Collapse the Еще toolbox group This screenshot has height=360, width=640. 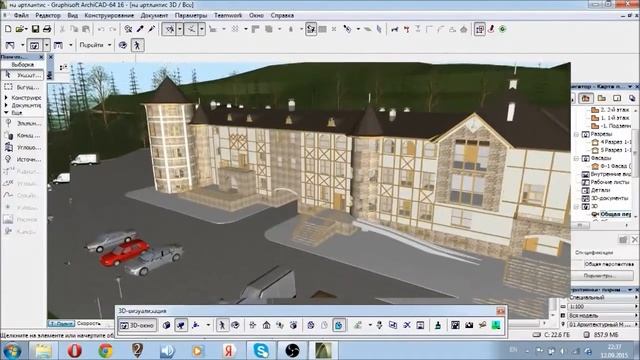pos(6,112)
